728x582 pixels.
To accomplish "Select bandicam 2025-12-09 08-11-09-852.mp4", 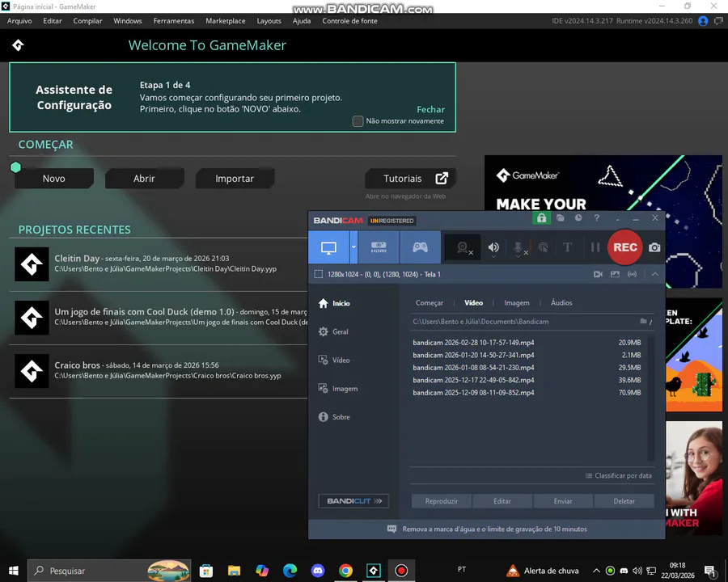I will point(527,393).
